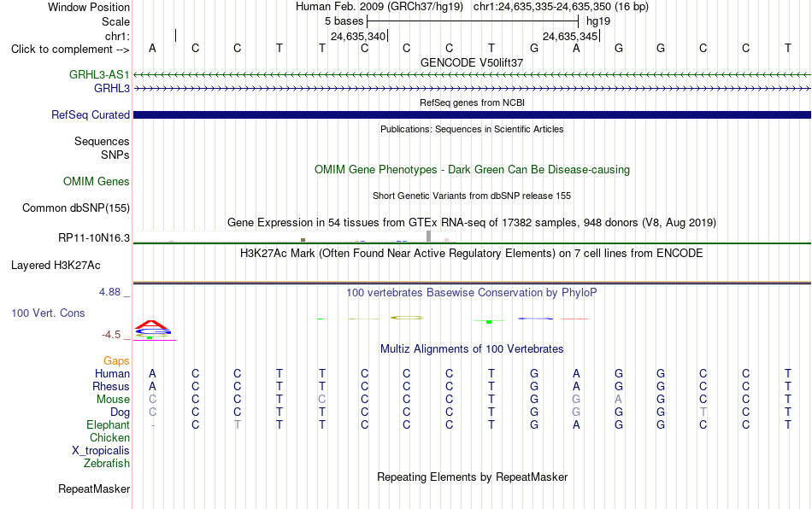Click the Chicken alignment row label
Screen dimensions: 812x509
pos(109,437)
